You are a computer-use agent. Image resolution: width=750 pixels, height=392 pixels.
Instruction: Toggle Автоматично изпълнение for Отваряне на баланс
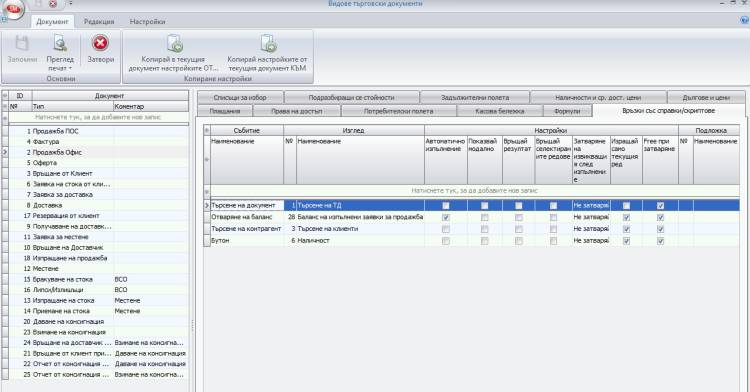click(446, 217)
